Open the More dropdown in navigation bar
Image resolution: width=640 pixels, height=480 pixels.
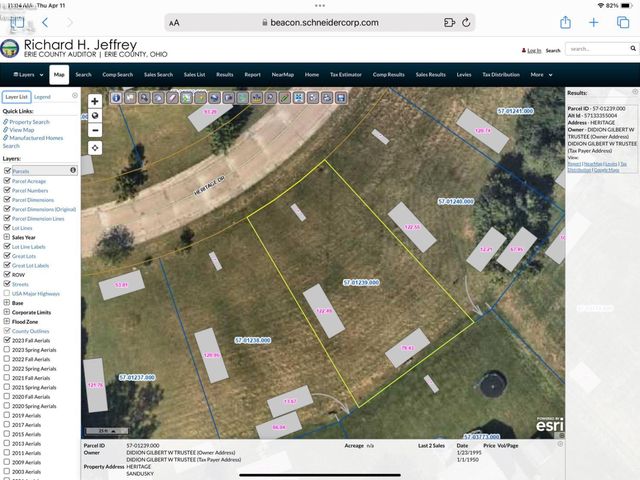pos(540,74)
